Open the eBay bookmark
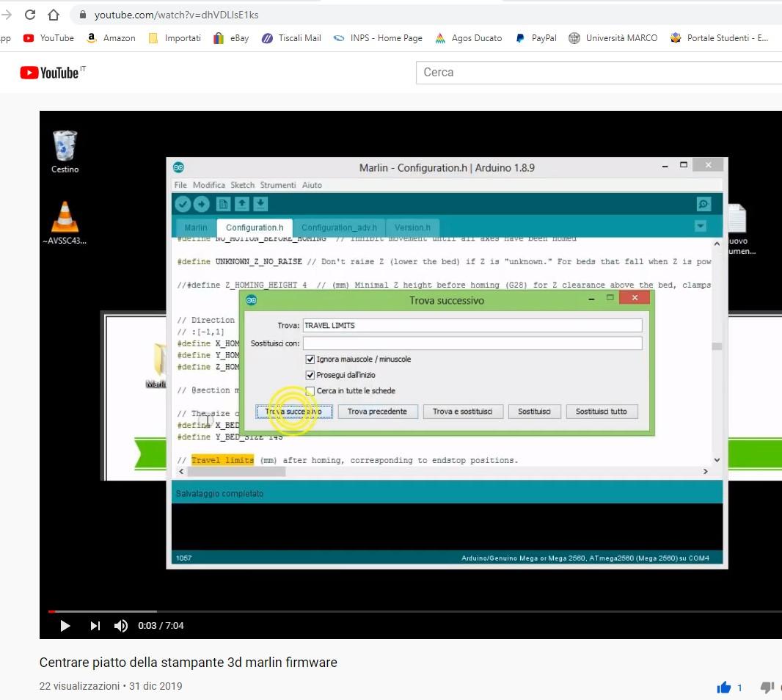 [231, 38]
